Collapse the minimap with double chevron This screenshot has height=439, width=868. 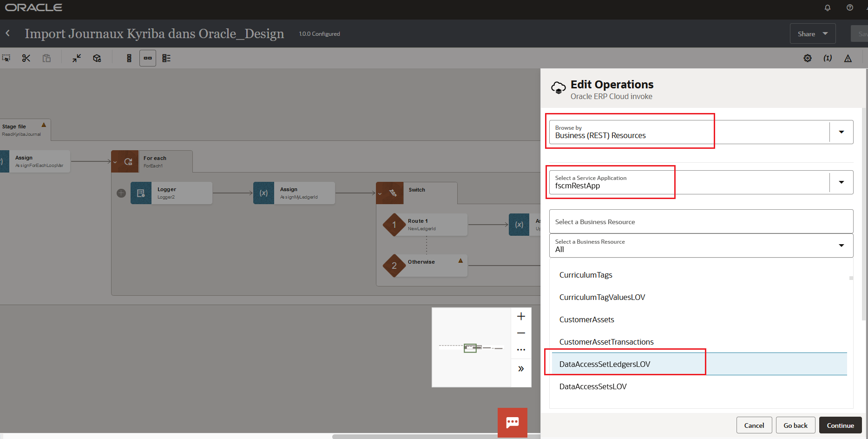(521, 369)
